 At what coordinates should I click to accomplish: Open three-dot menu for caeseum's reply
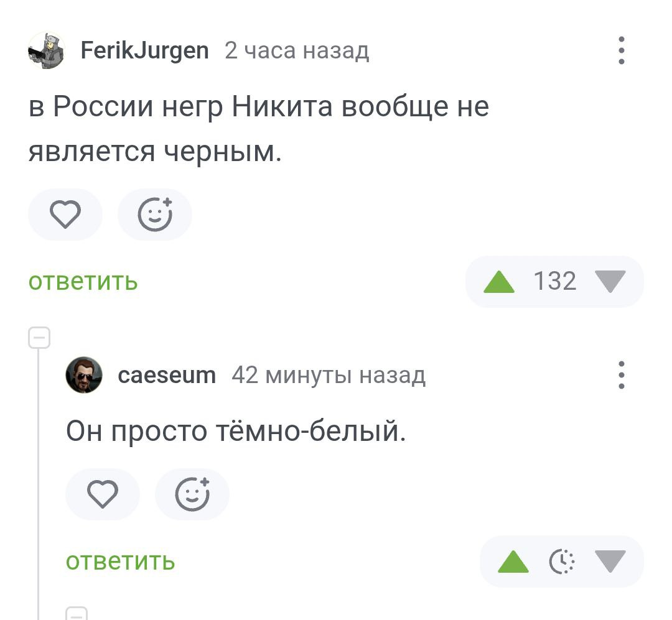[622, 375]
